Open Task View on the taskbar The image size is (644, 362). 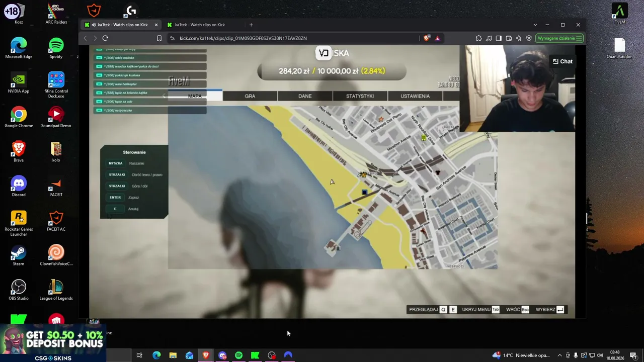[x=139, y=355]
